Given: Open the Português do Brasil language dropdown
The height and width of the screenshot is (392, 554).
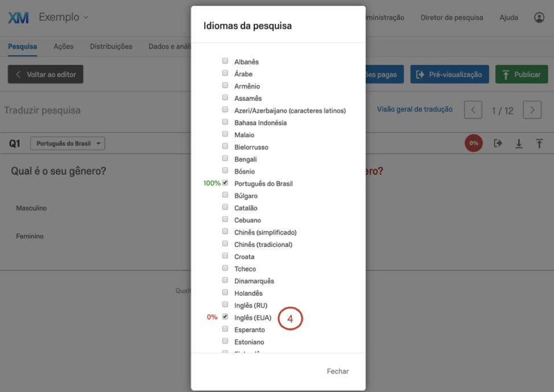Looking at the screenshot, I should click(x=67, y=144).
